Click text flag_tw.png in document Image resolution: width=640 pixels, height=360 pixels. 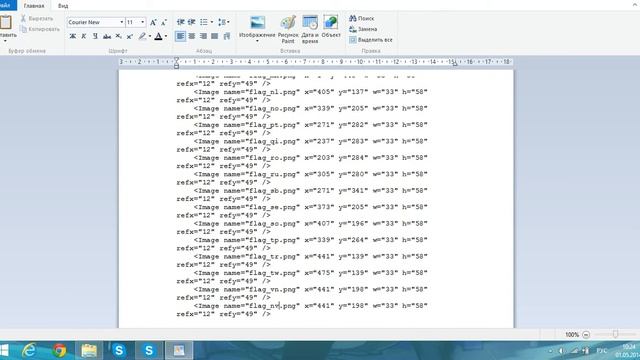point(273,273)
